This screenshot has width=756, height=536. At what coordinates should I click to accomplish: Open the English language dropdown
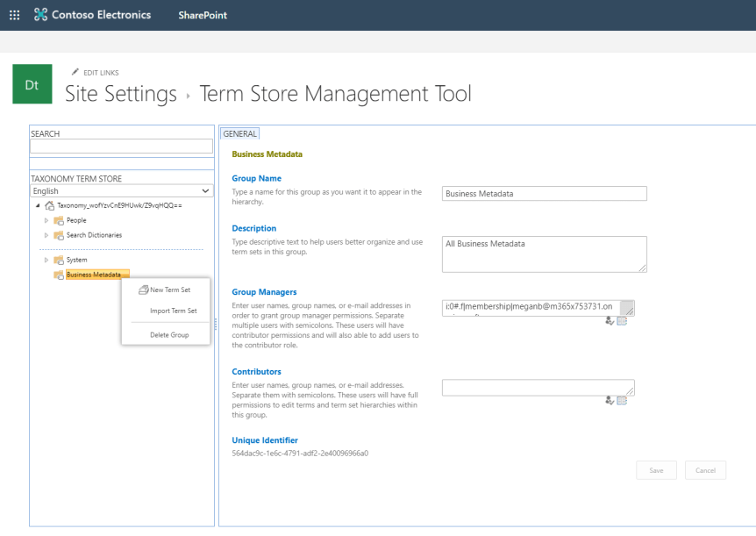click(x=121, y=190)
